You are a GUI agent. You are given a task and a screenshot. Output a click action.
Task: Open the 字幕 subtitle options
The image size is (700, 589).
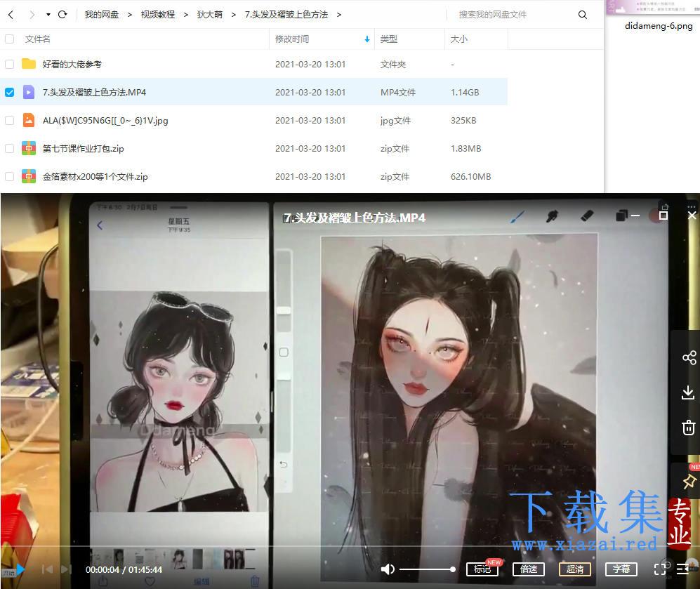621,569
